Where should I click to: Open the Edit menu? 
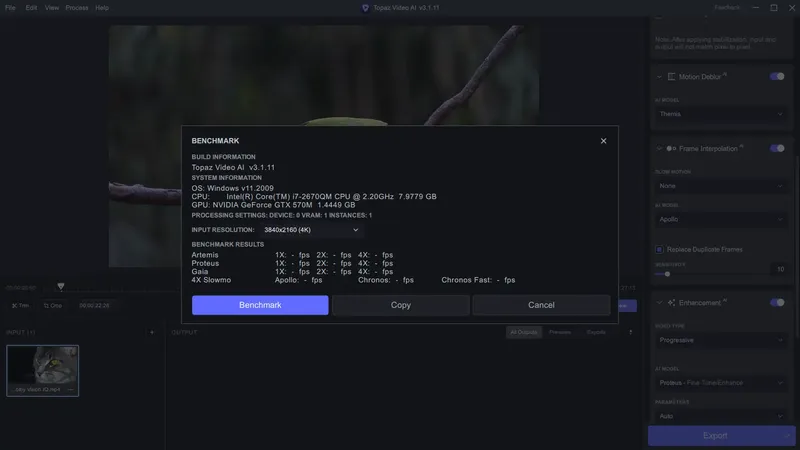pyautogui.click(x=31, y=8)
